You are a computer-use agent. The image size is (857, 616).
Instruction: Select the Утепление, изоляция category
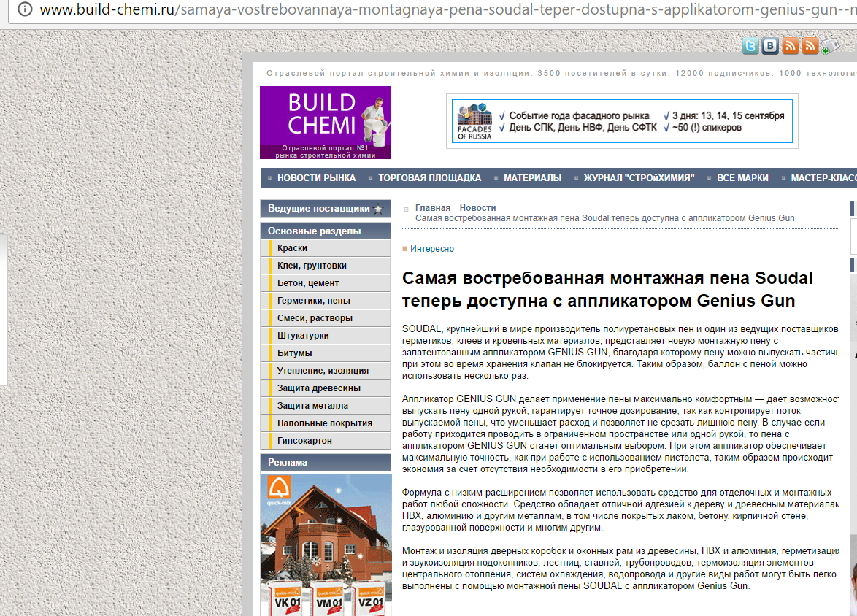(x=326, y=371)
